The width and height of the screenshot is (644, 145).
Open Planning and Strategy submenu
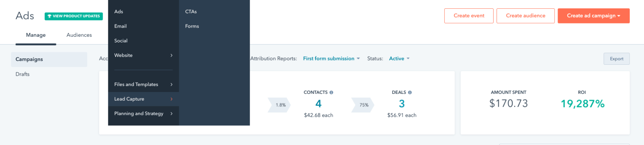(x=143, y=114)
